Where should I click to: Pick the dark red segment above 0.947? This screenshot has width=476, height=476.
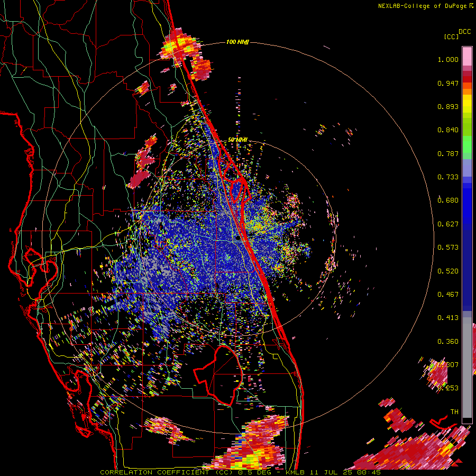(x=467, y=79)
